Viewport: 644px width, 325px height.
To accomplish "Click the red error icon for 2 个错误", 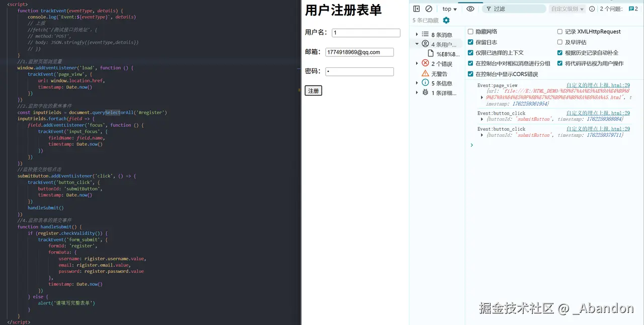I will [x=425, y=63].
